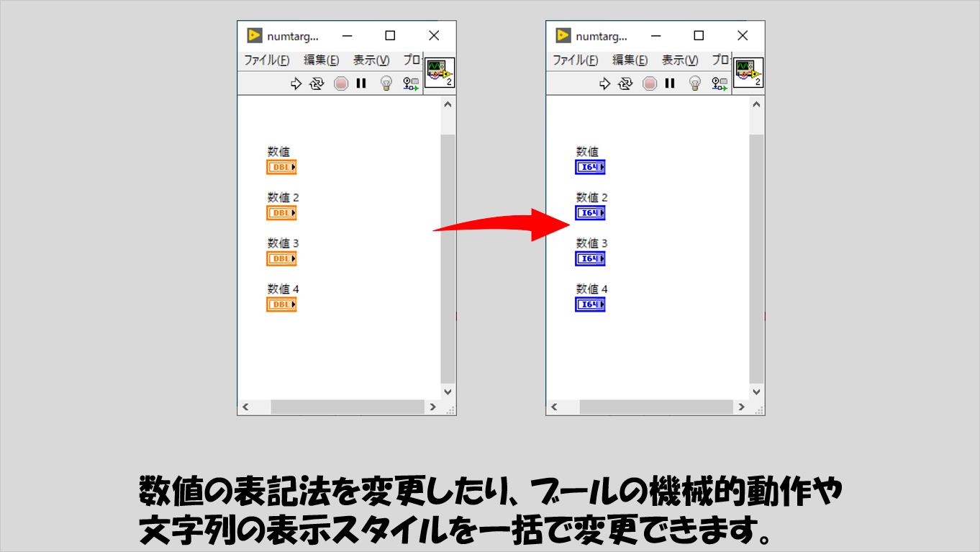Toggle Highlight Execution light bulb in right window
Screen dimensions: 980x552
coord(695,83)
